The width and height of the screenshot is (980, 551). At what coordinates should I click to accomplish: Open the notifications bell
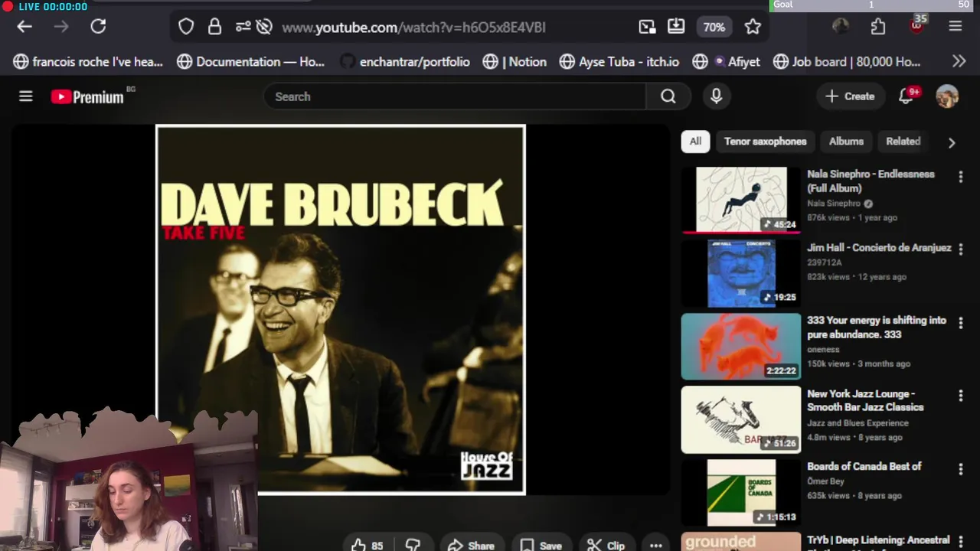pos(906,96)
